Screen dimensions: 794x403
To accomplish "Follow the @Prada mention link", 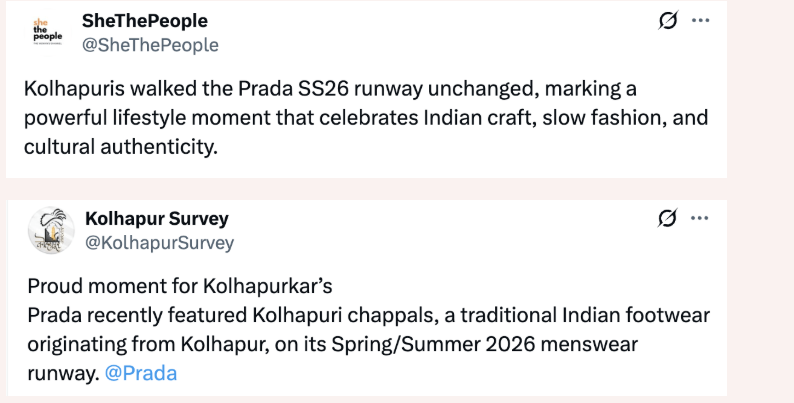I will tap(142, 373).
